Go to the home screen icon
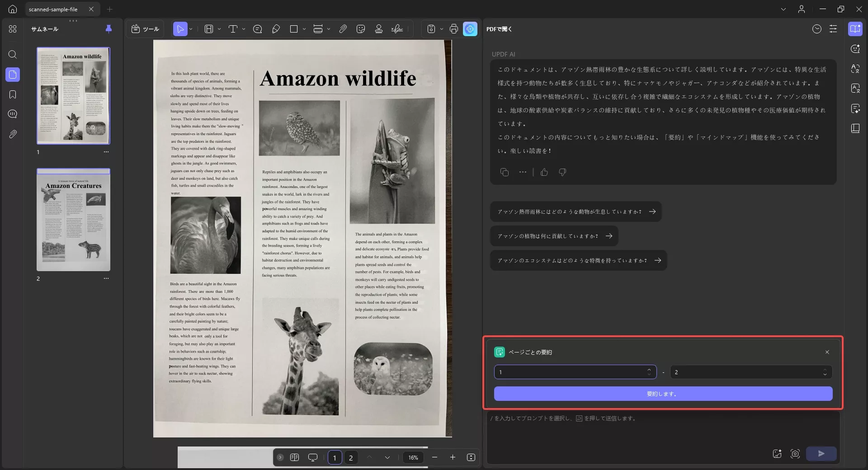 [x=13, y=9]
